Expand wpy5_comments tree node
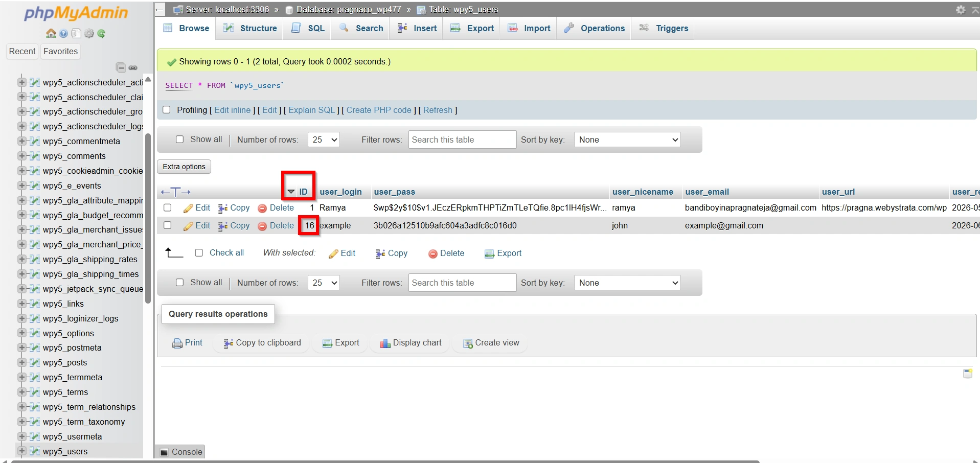This screenshot has height=463, width=980. click(x=22, y=156)
